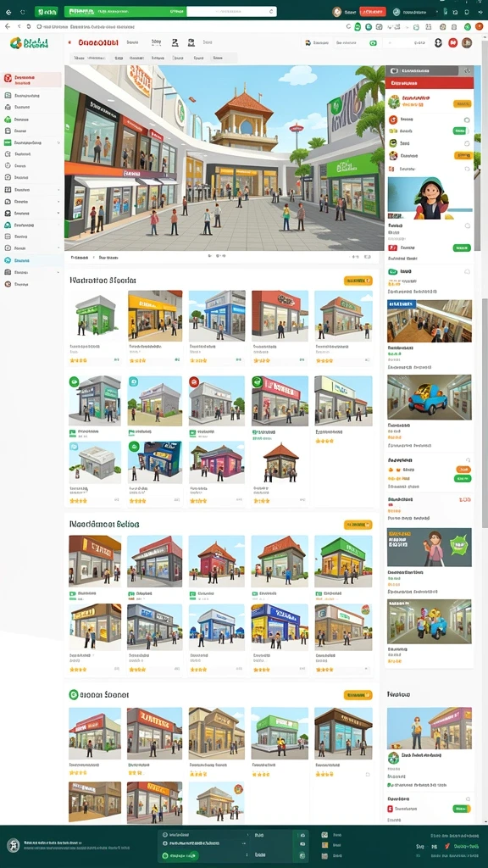This screenshot has width=488, height=868.
Task: Click the carousel indicator dots below the hero image
Action: pyautogui.click(x=216, y=256)
